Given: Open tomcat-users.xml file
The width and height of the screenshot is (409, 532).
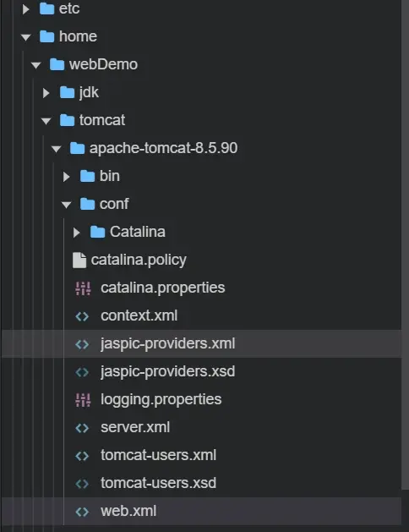Looking at the screenshot, I should coord(158,455).
